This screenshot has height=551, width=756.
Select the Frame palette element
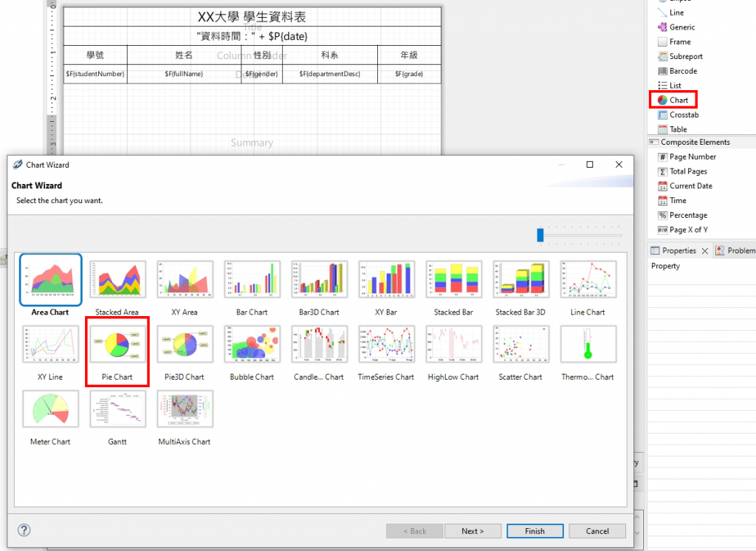pos(675,42)
